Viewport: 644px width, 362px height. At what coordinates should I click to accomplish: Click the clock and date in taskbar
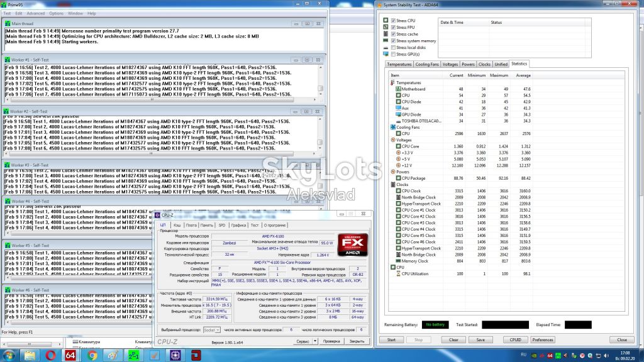625,356
